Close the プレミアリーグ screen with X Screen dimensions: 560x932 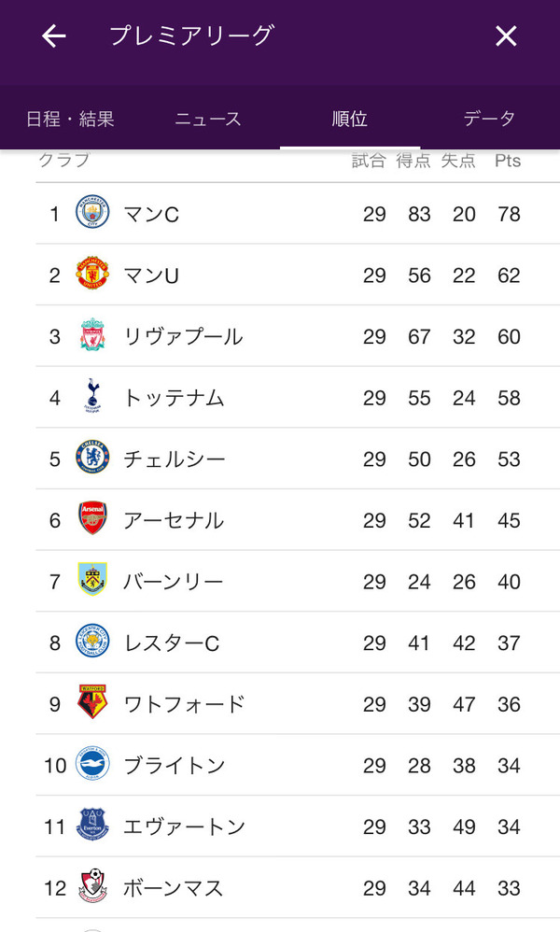505,36
